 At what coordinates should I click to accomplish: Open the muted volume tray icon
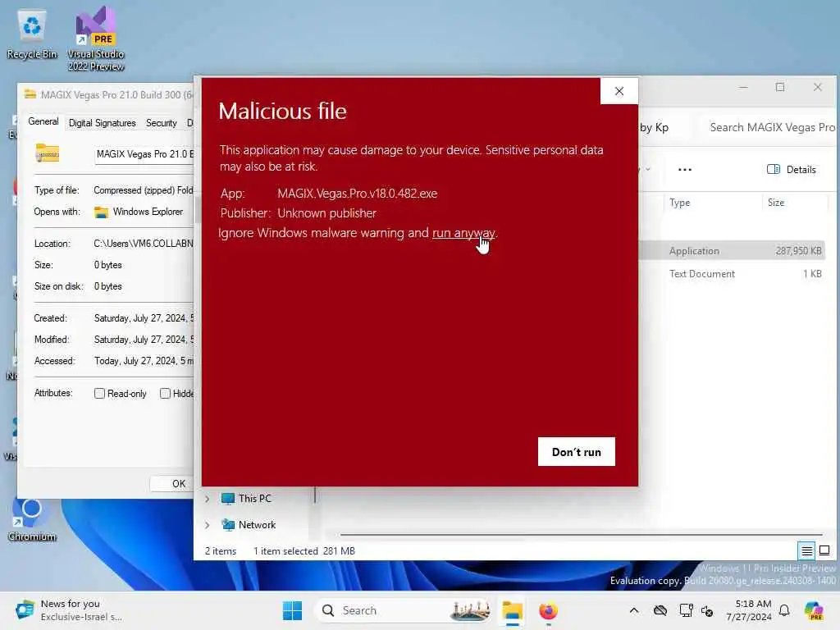pos(707,610)
